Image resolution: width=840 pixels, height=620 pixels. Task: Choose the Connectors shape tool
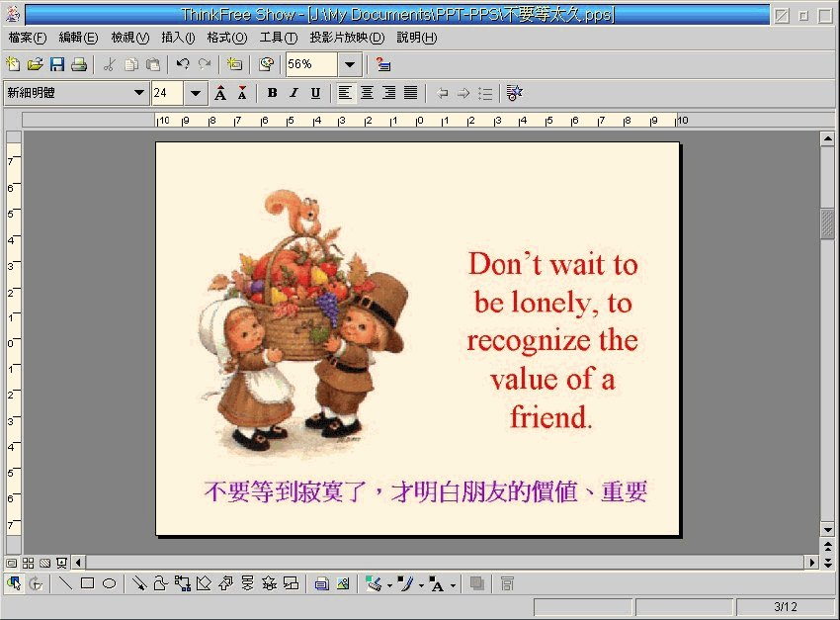(182, 583)
